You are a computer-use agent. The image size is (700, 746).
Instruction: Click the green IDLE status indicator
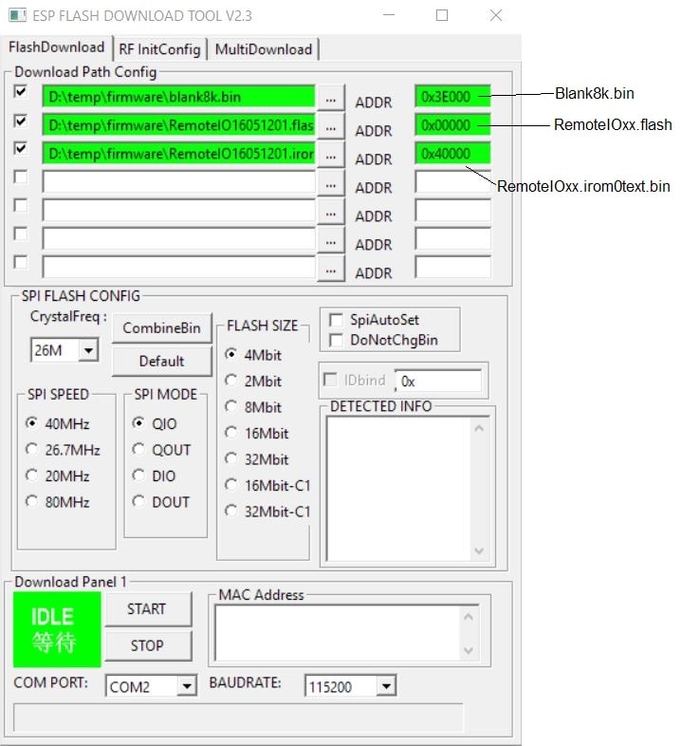pyautogui.click(x=56, y=628)
